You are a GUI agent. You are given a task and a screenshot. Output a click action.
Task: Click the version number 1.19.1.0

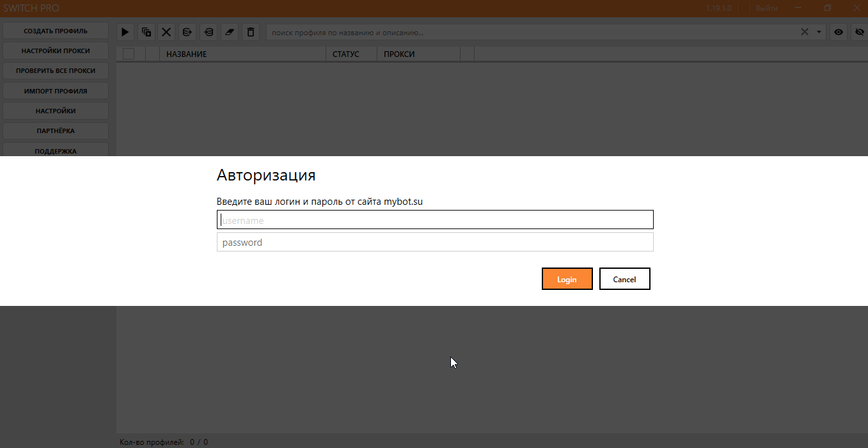point(719,8)
